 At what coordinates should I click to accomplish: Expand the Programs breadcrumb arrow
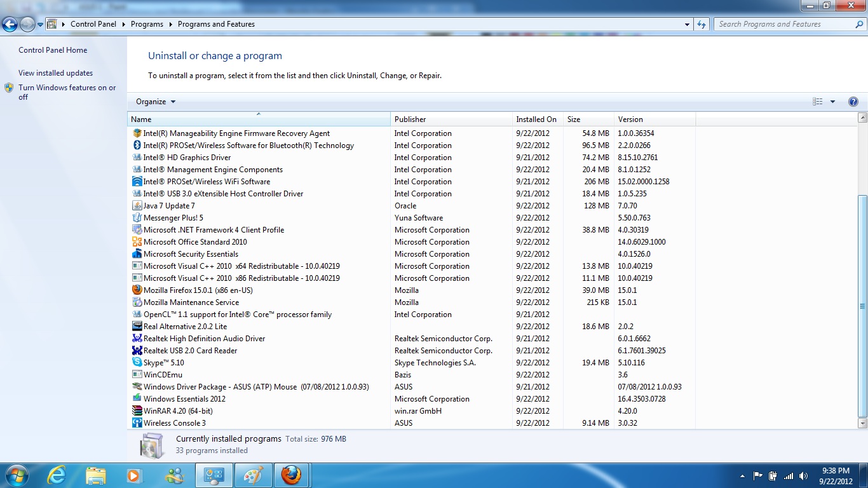click(170, 24)
